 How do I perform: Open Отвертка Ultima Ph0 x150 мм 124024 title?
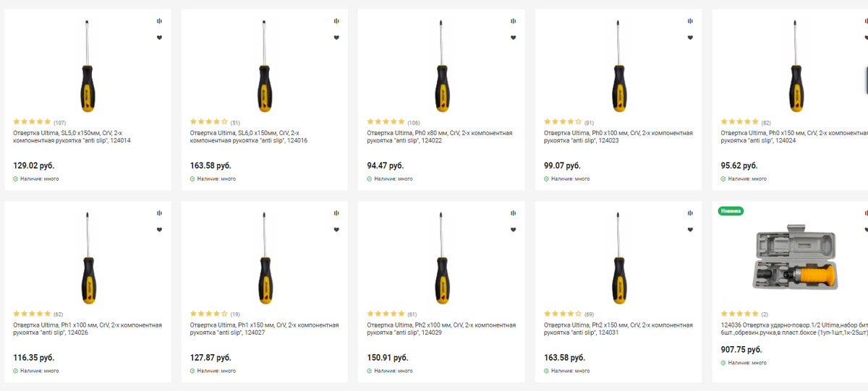coord(794,137)
